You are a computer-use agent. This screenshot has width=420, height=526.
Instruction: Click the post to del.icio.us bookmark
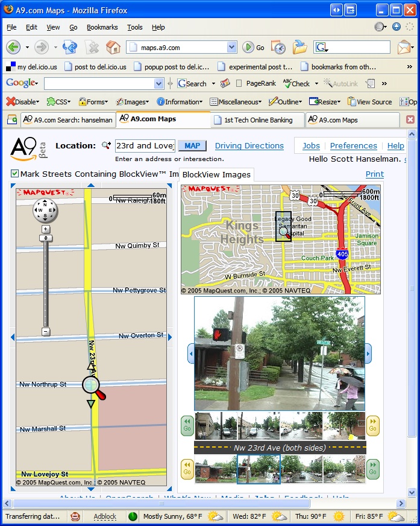96,67
